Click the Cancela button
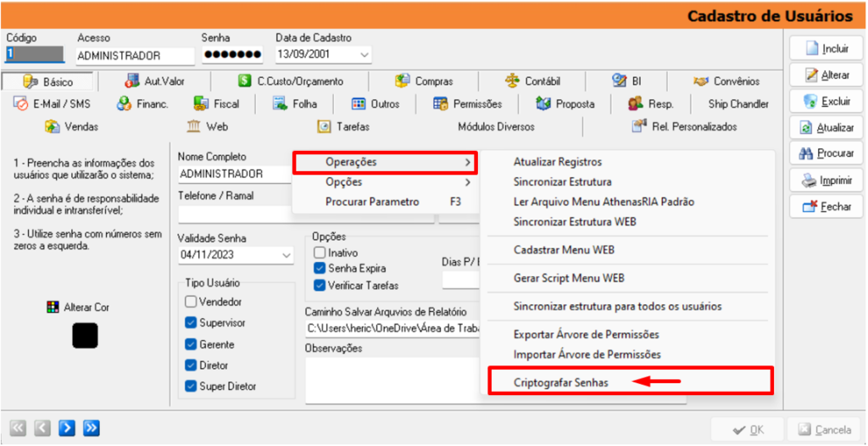The image size is (868, 446). pyautogui.click(x=824, y=430)
